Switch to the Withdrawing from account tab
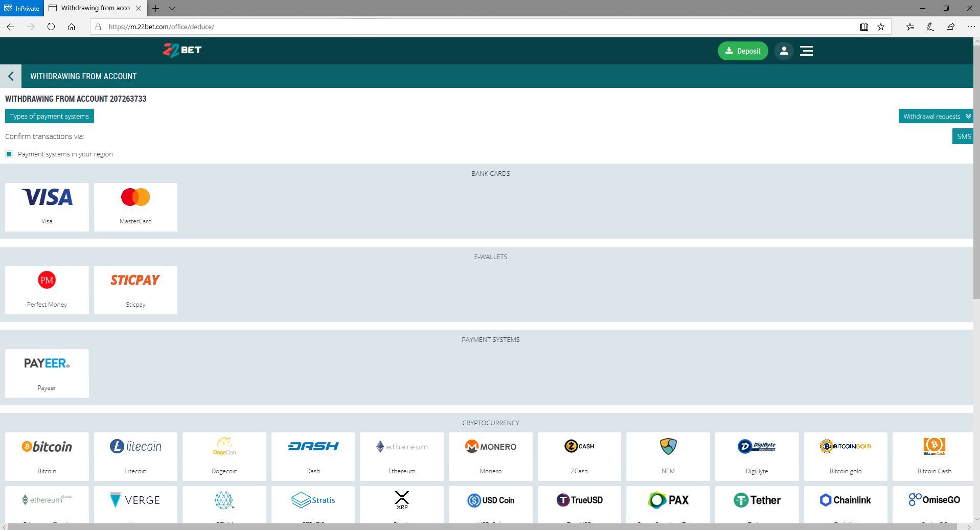The image size is (980, 530). pyautogui.click(x=95, y=8)
